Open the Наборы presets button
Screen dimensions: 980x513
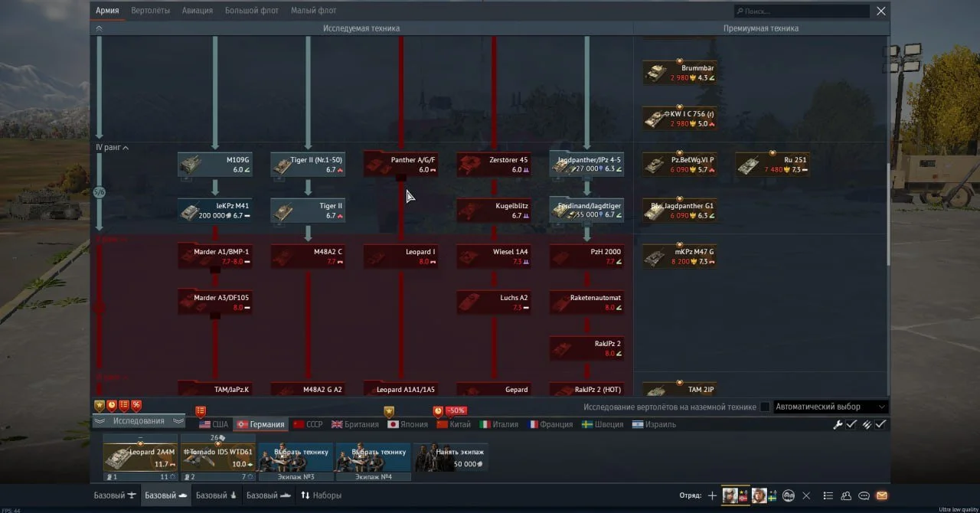tap(321, 495)
